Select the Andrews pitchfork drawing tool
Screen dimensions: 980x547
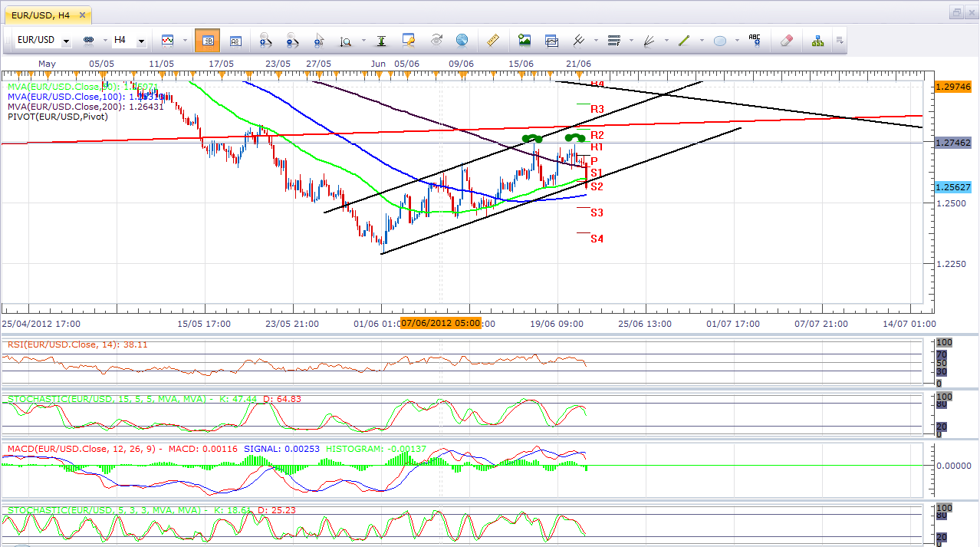(579, 40)
